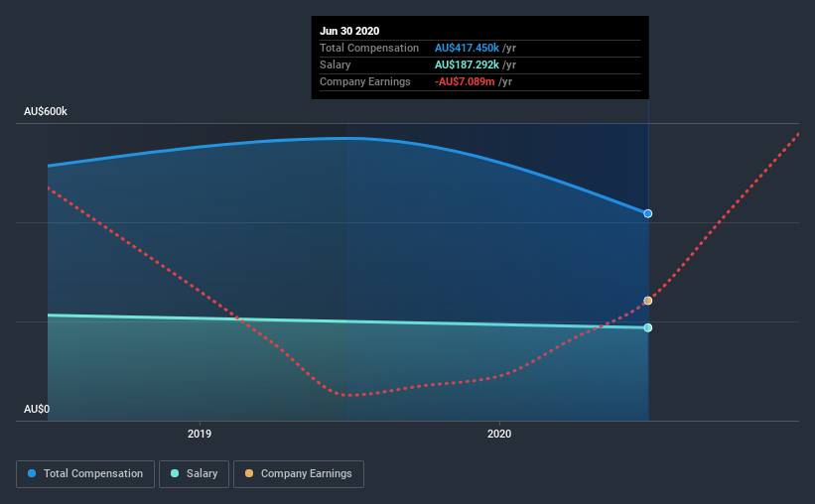
Task: Click the blue Total Compensation data point
Action: tap(647, 213)
